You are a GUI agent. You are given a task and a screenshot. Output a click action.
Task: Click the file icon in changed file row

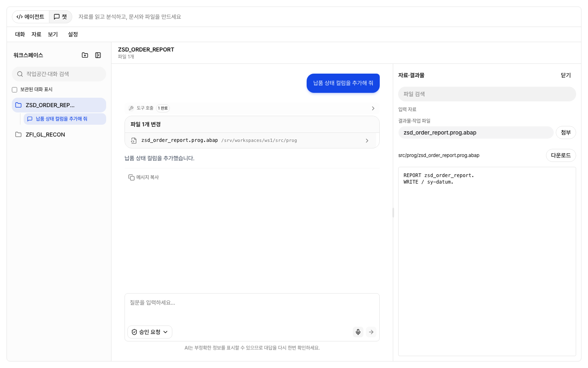pos(134,141)
